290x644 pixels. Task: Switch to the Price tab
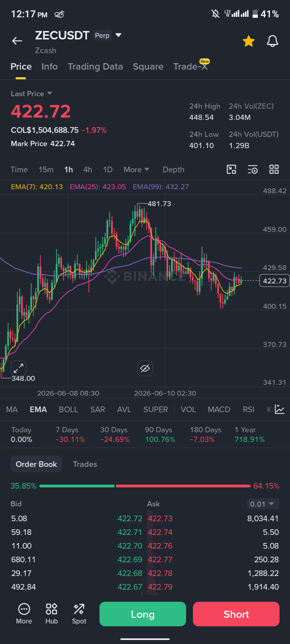[x=21, y=67]
